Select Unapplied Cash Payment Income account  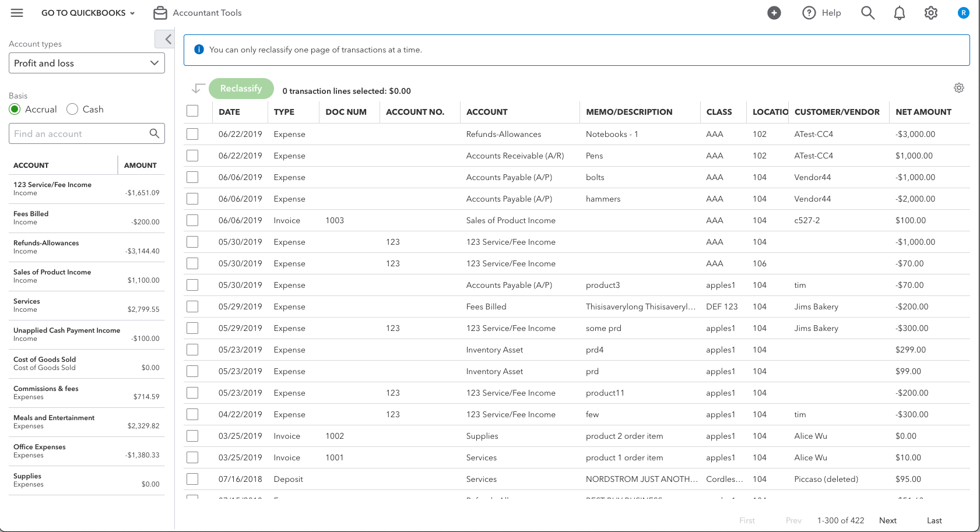[87, 334]
